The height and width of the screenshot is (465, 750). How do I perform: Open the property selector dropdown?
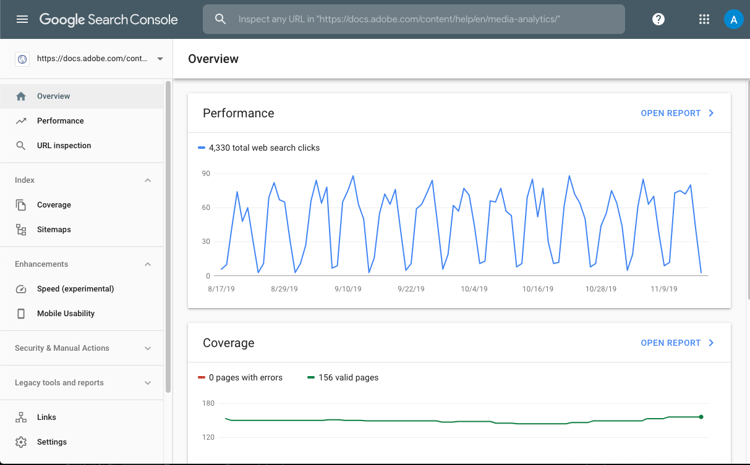[89, 59]
